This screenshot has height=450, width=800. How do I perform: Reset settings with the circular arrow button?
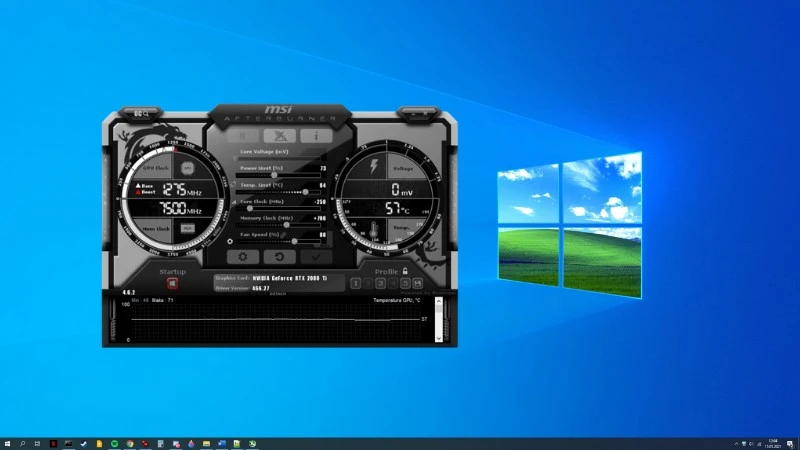pos(279,257)
